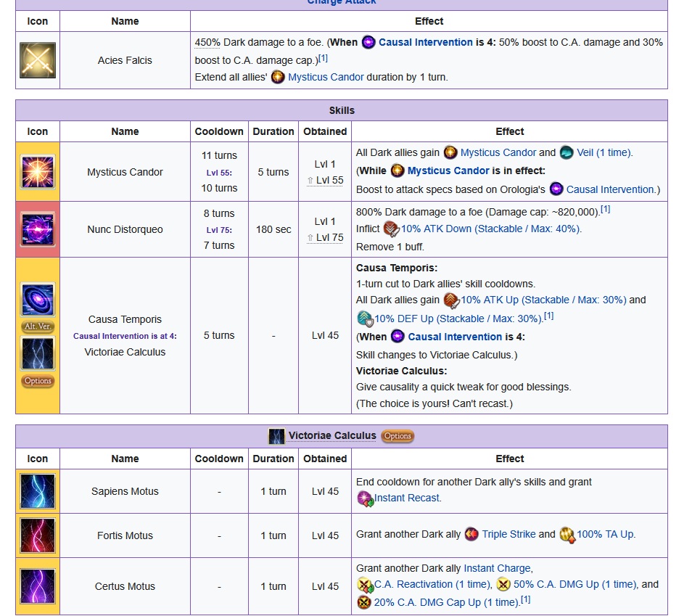Open Causal Intervention link in Acies Falcis effect
This screenshot has width=692, height=616.
[426, 42]
